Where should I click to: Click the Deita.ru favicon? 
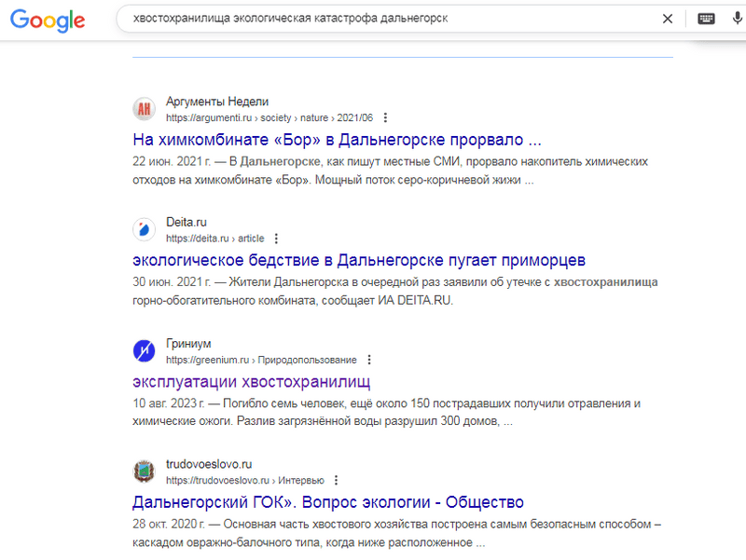tap(144, 229)
